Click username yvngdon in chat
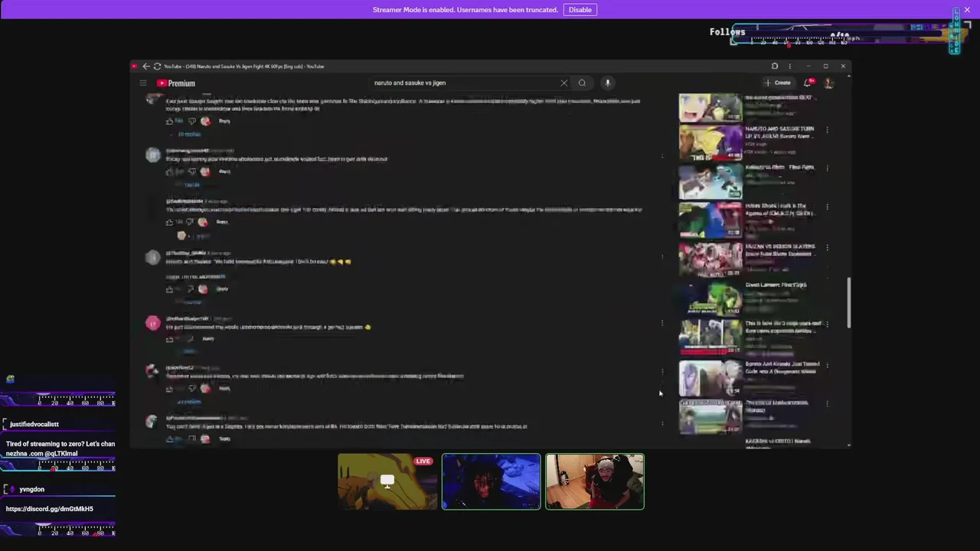 point(32,489)
